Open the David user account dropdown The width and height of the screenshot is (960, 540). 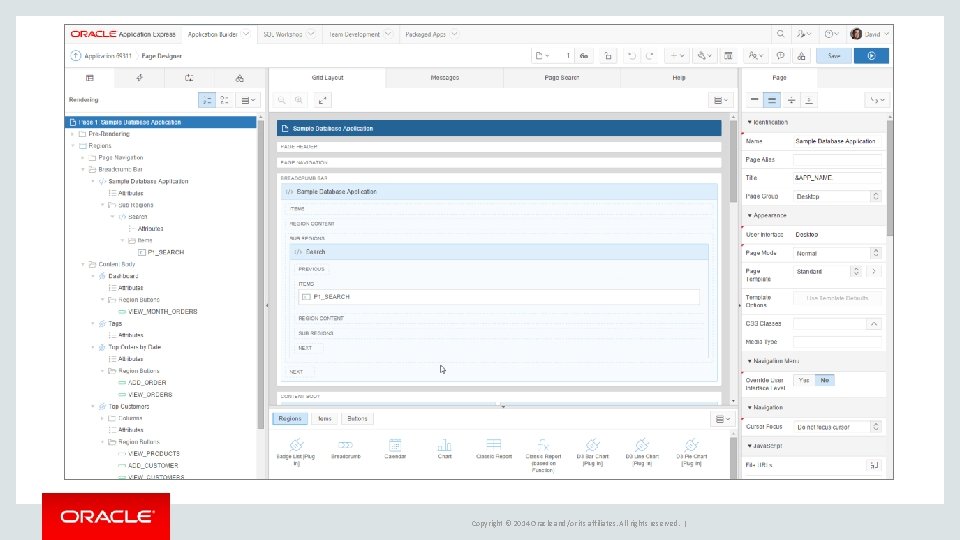(871, 34)
